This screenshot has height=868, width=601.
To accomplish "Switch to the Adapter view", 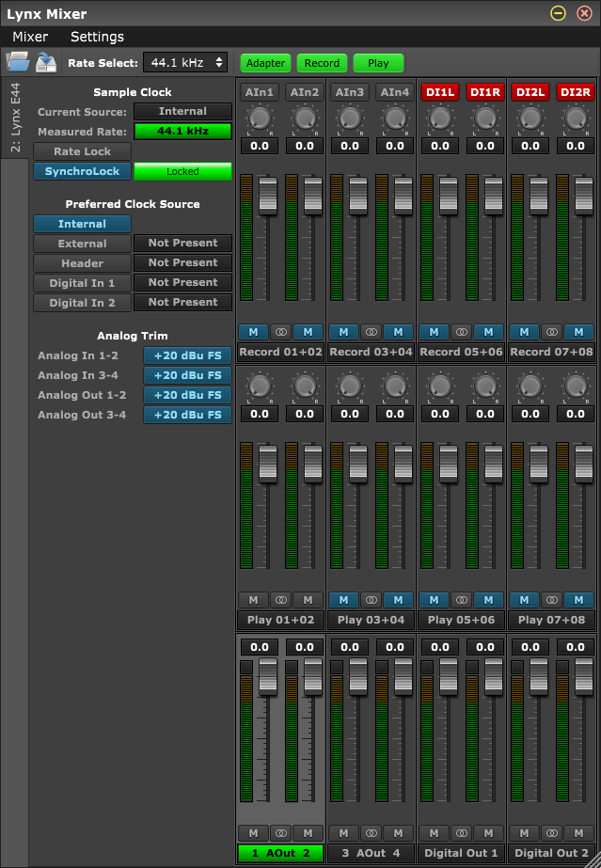I will [x=265, y=63].
